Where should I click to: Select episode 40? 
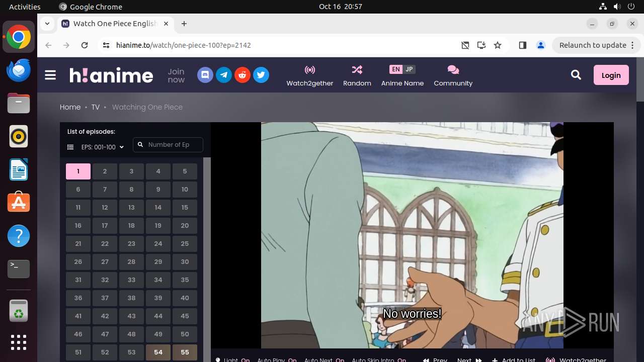click(185, 298)
